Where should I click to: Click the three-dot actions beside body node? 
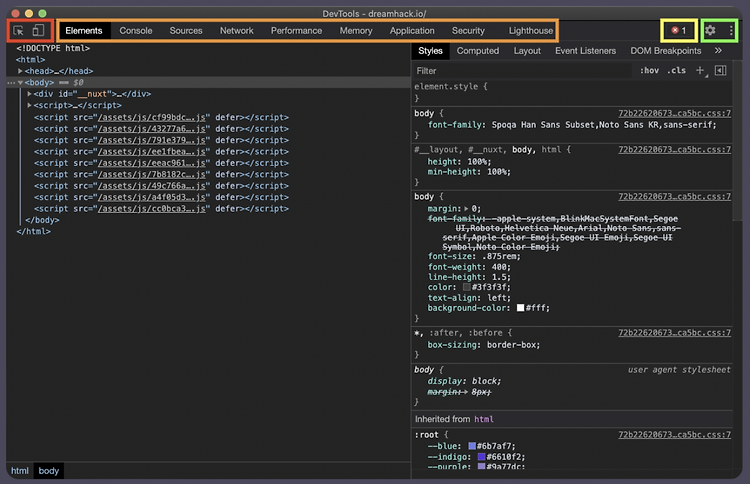click(x=11, y=82)
